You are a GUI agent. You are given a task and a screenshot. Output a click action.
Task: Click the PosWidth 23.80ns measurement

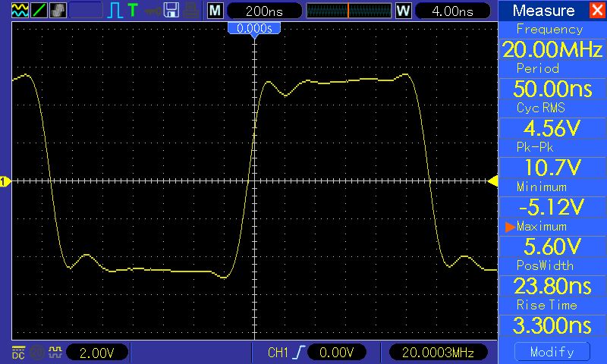552,278
